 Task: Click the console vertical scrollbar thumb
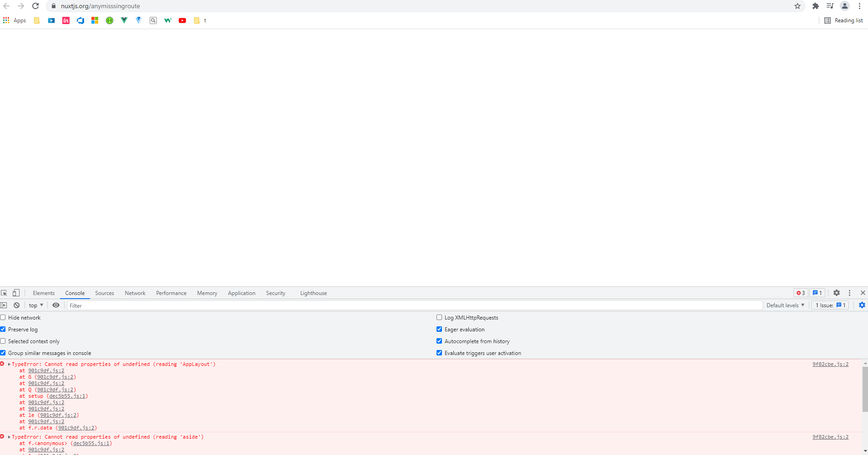[865, 389]
